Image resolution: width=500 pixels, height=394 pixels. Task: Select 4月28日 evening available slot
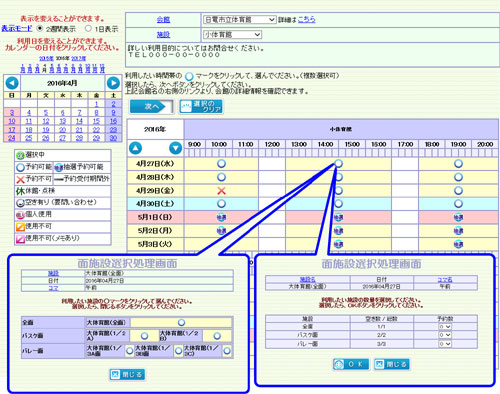(458, 177)
